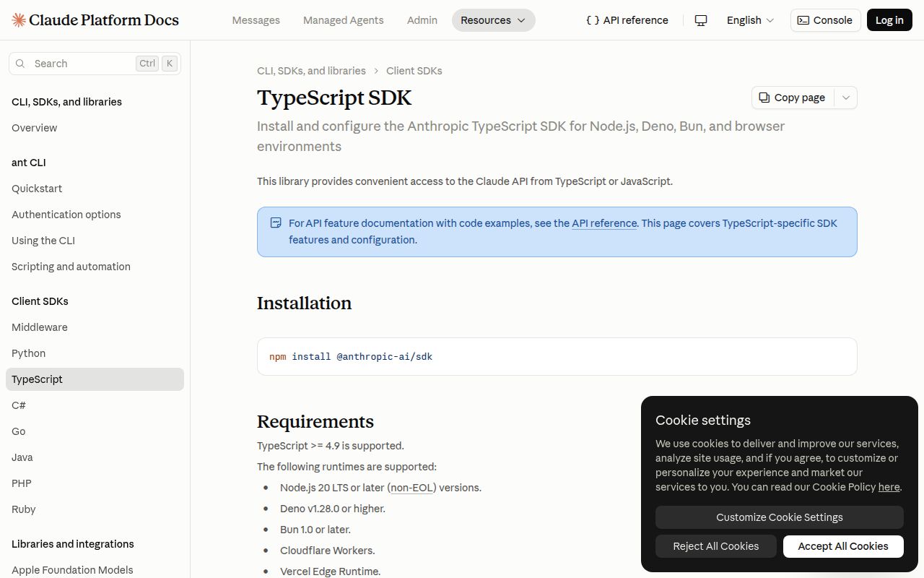Click the 'Cloudflare Workers.' bullet
The width and height of the screenshot is (924, 578).
[328, 551]
